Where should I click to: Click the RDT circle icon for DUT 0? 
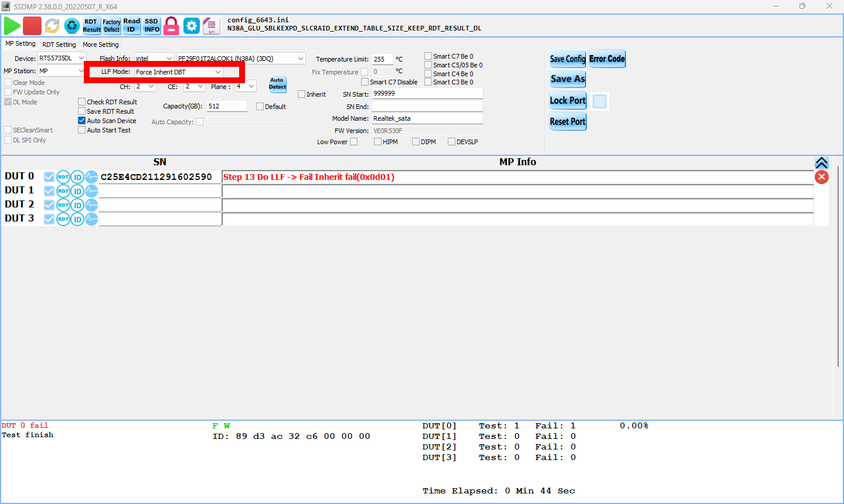click(63, 177)
